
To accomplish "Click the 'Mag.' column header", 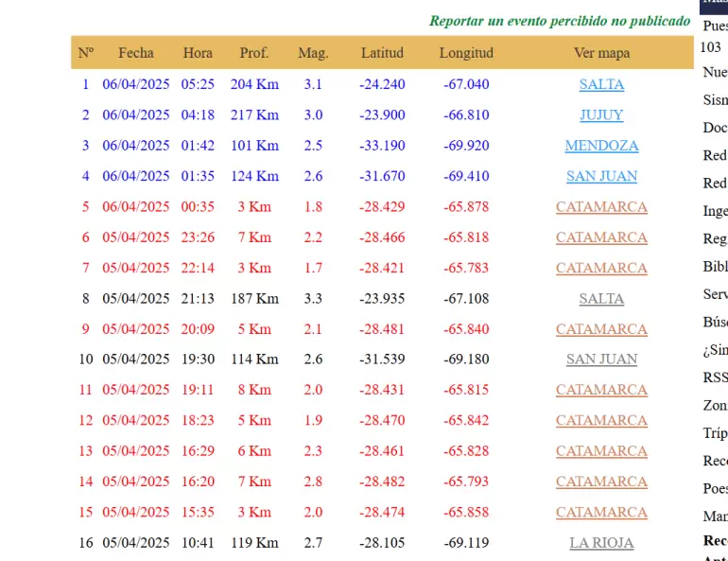I will click(x=313, y=53).
